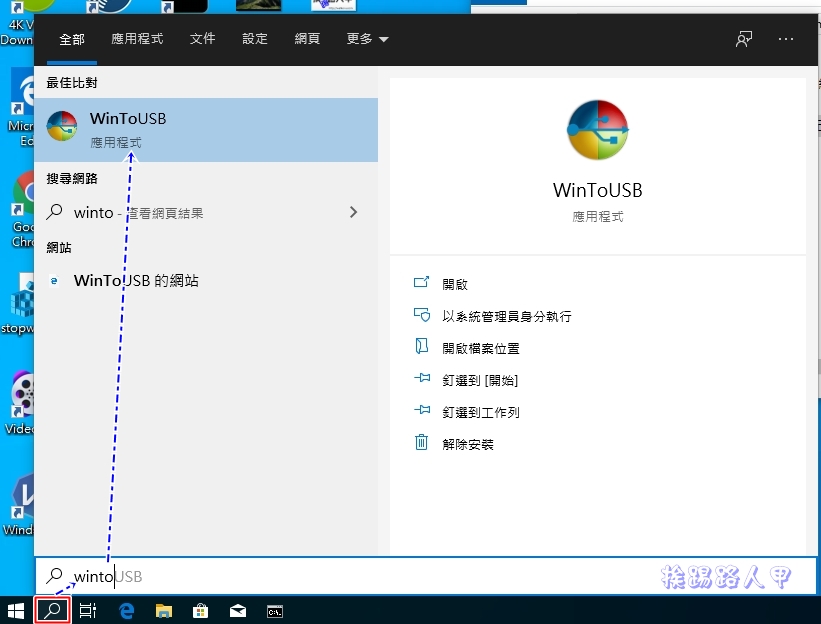
Task: Click 解除安裝 to uninstall
Action: 468,444
